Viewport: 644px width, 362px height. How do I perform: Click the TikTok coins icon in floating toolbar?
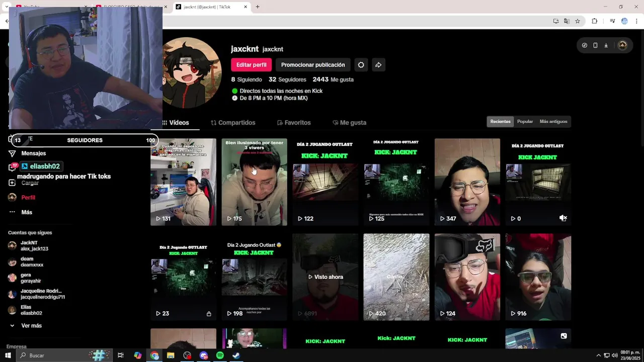tap(584, 45)
